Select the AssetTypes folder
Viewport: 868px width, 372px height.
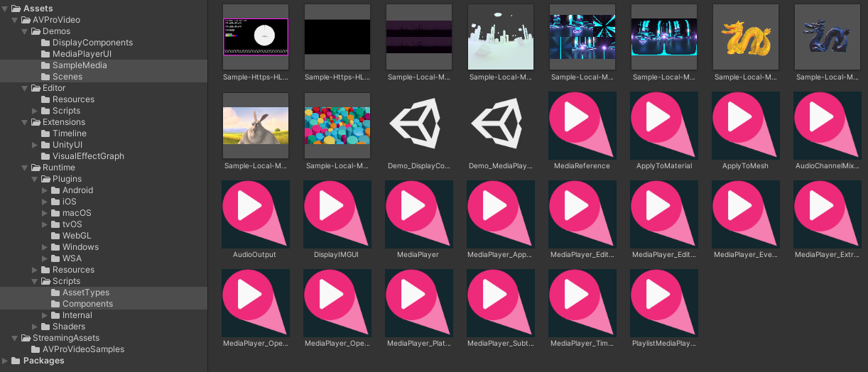tap(104, 292)
